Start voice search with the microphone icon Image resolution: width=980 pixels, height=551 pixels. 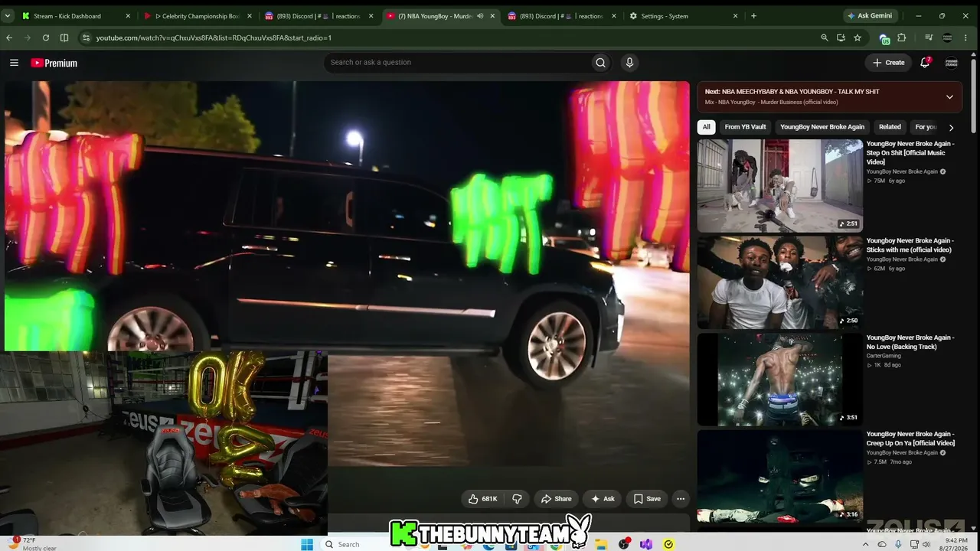point(629,63)
